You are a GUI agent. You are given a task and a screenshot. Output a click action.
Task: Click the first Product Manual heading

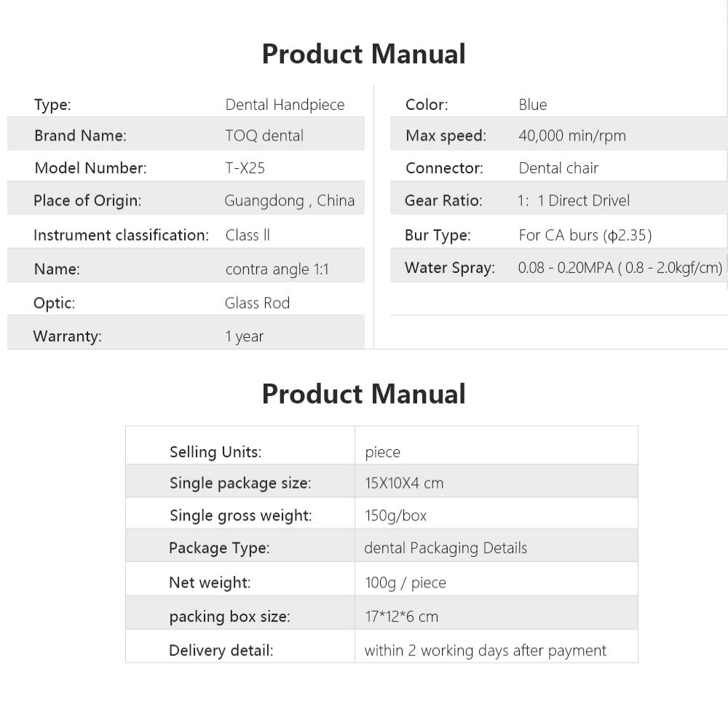pos(363,54)
